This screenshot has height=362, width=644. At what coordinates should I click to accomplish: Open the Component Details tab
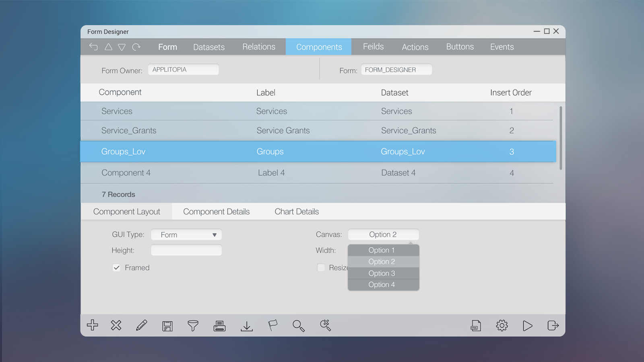tap(217, 212)
